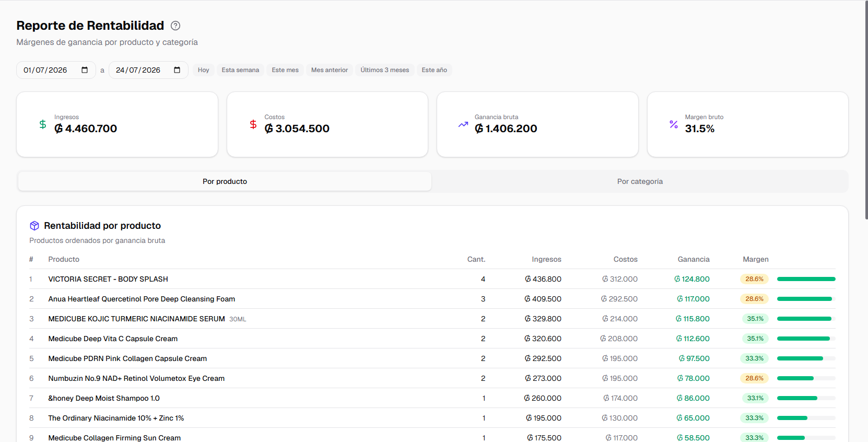The image size is (868, 442).
Task: Click green dollar icon in the Ingresos card
Action: tap(43, 124)
